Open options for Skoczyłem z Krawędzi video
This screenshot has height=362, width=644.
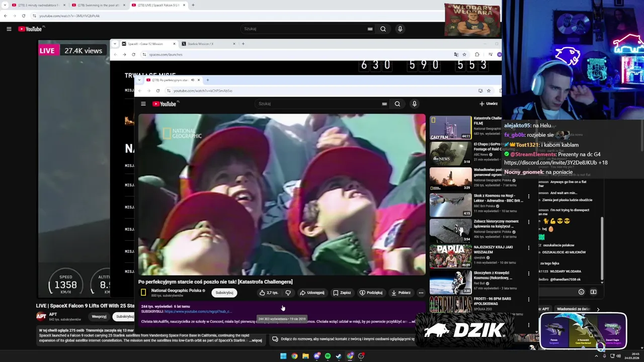click(528, 274)
